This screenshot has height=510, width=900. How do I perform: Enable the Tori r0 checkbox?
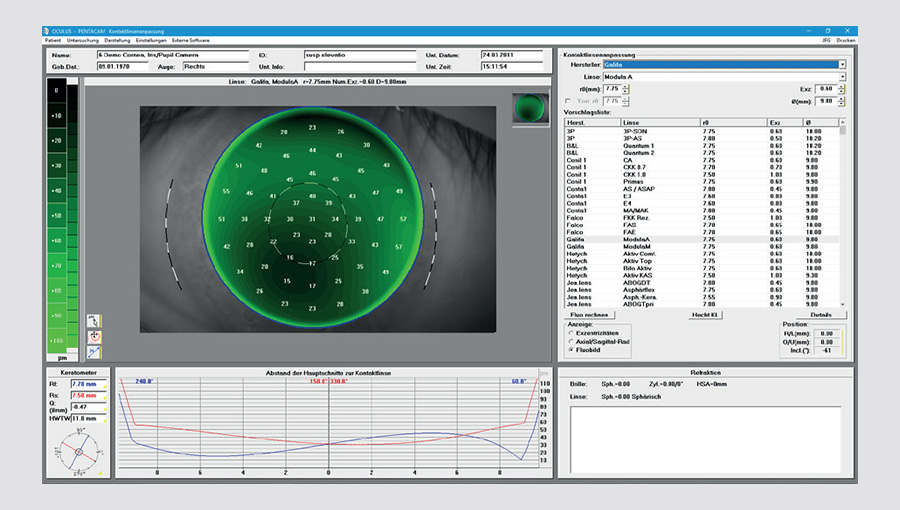tap(568, 101)
